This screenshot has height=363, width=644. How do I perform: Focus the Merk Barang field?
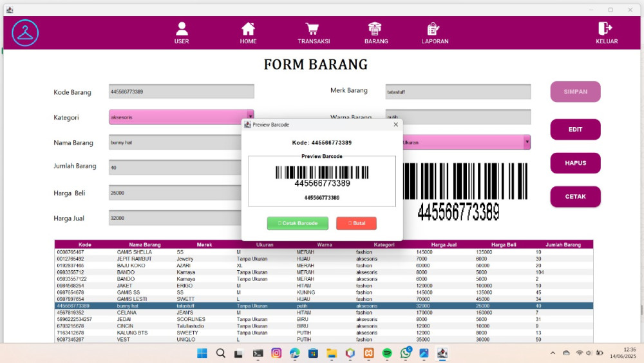[x=458, y=92]
